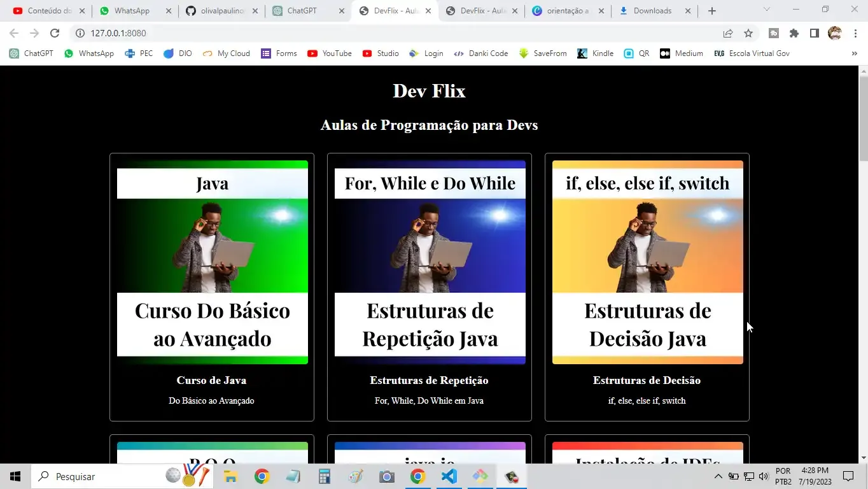Show more bookmarks with the double chevron
The width and height of the screenshot is (868, 489).
coord(854,53)
